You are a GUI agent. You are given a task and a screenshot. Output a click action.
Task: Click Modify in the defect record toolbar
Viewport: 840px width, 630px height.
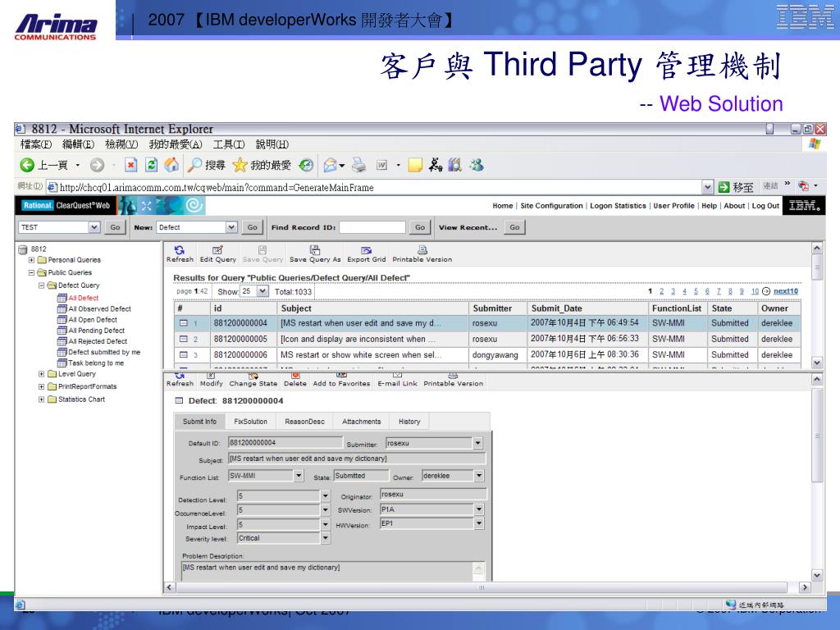211,380
